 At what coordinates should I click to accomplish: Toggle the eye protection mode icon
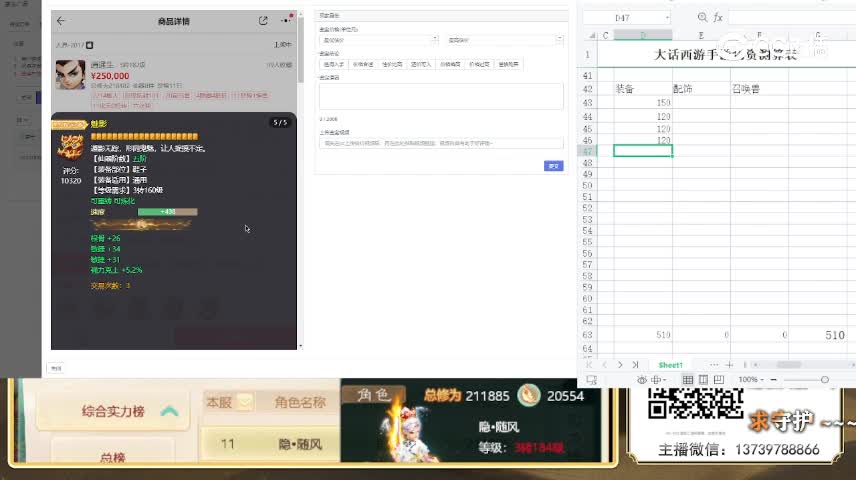641,380
